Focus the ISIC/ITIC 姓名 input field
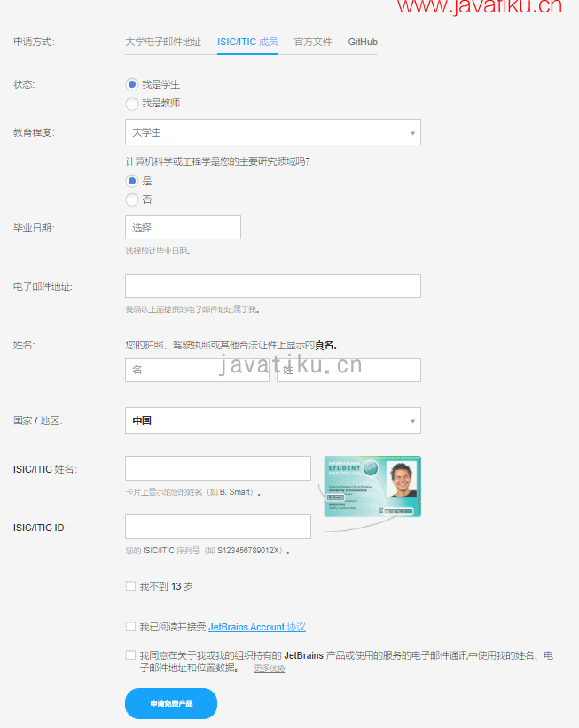 pyautogui.click(x=218, y=468)
